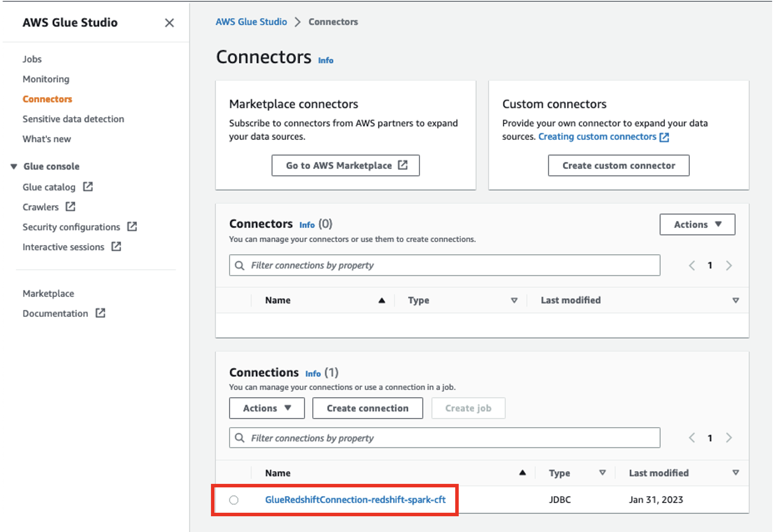Open Security configurations
The width and height of the screenshot is (773, 532).
point(71,227)
